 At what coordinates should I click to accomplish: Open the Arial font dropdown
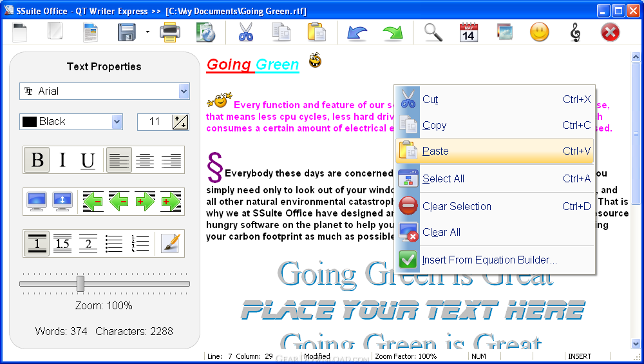point(184,91)
